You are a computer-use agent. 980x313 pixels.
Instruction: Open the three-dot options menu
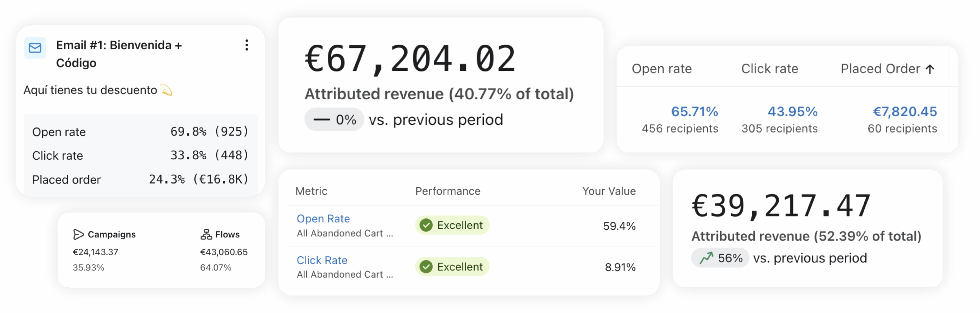coord(247,45)
